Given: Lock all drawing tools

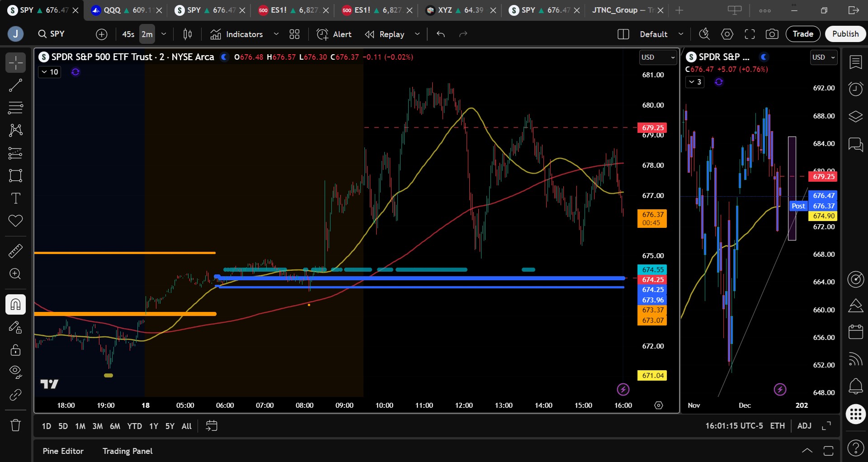Looking at the screenshot, I should click(15, 350).
